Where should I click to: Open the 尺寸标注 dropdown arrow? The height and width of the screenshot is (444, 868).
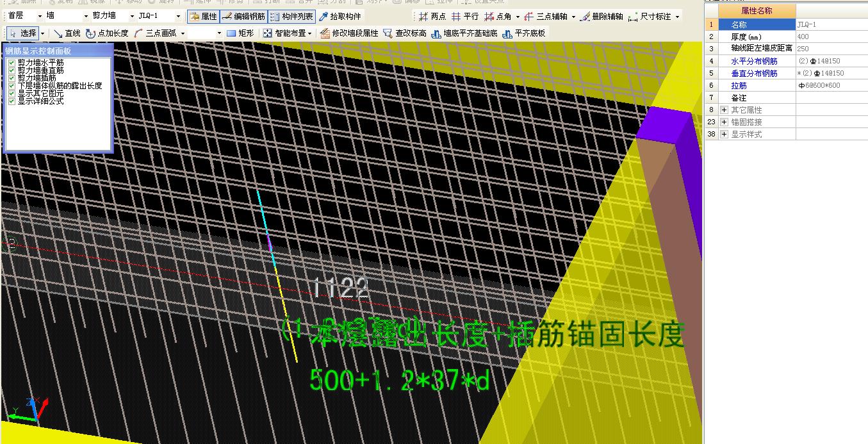tap(678, 17)
